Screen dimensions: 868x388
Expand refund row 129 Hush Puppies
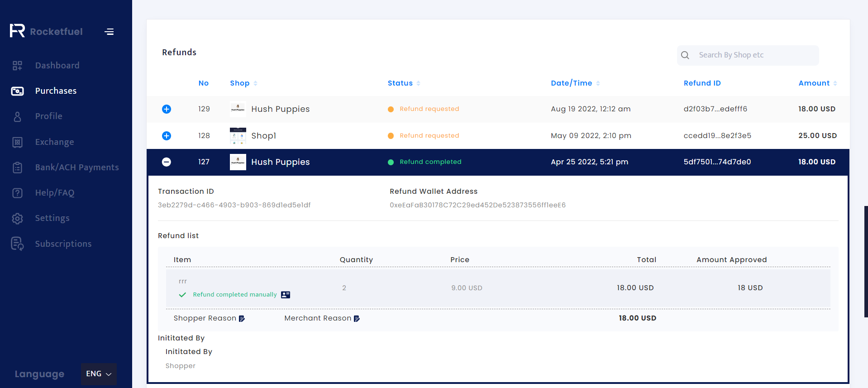coord(167,109)
